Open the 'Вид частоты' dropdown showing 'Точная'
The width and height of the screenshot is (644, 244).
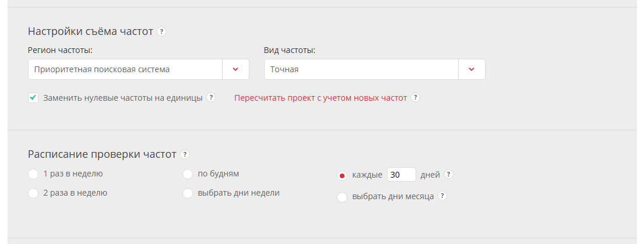click(361, 69)
